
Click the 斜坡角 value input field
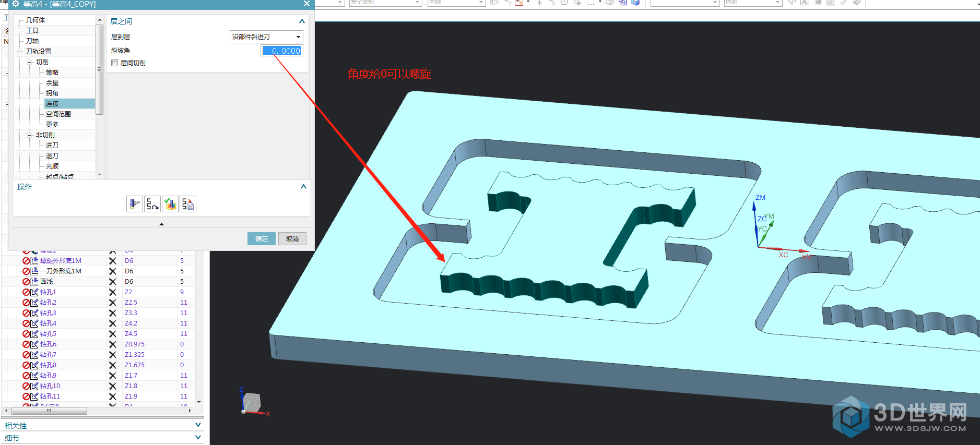[282, 51]
